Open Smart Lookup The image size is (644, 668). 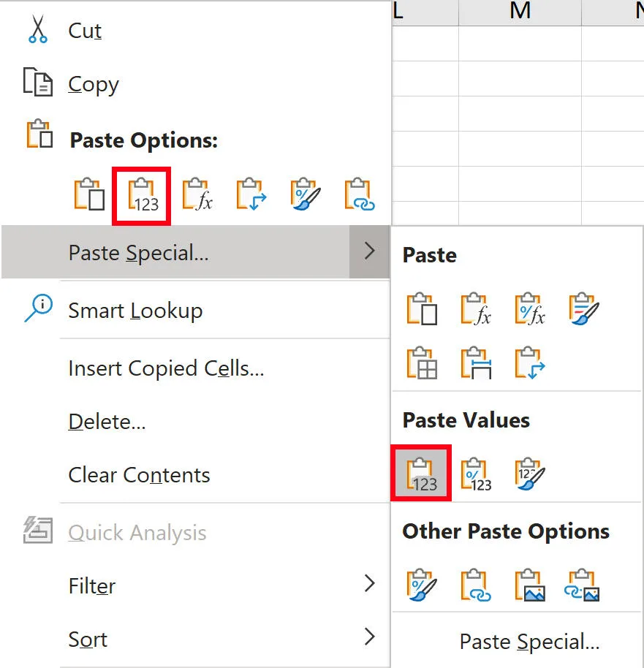point(135,310)
